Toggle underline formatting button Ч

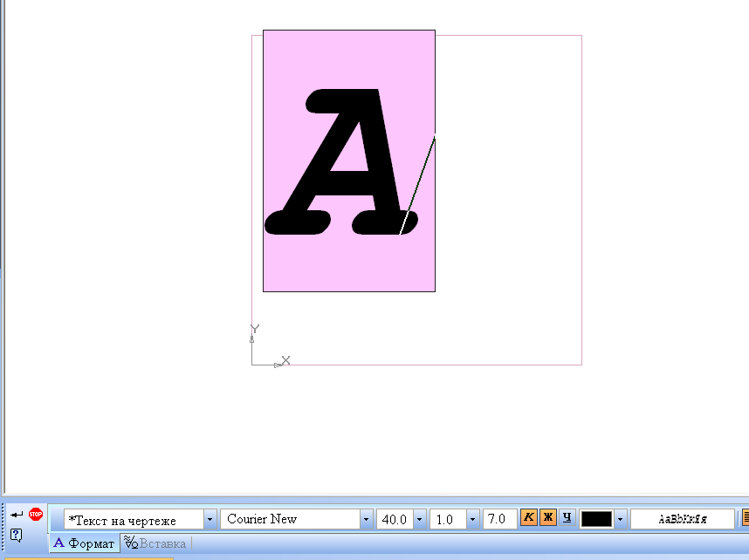tap(567, 518)
